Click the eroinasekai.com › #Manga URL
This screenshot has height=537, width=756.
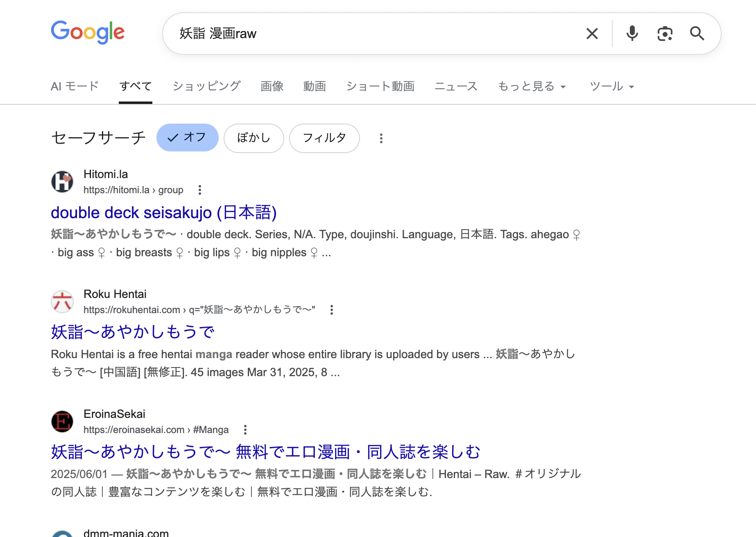pos(156,430)
